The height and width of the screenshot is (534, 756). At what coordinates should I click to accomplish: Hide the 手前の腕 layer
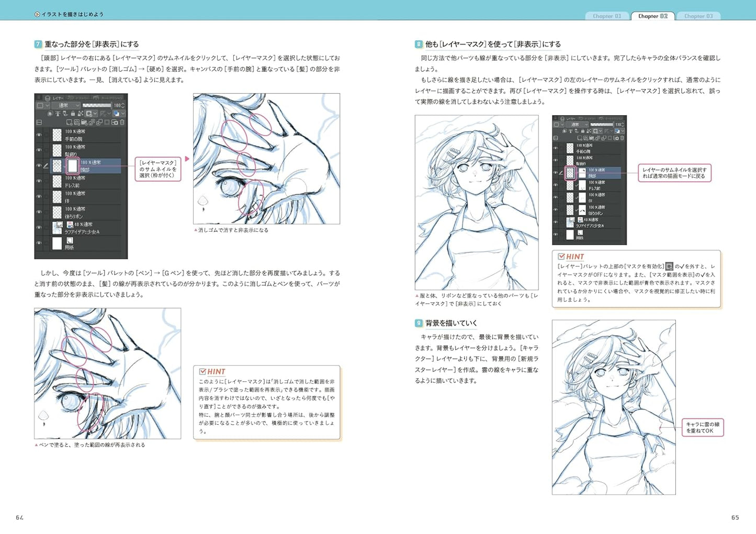(38, 133)
